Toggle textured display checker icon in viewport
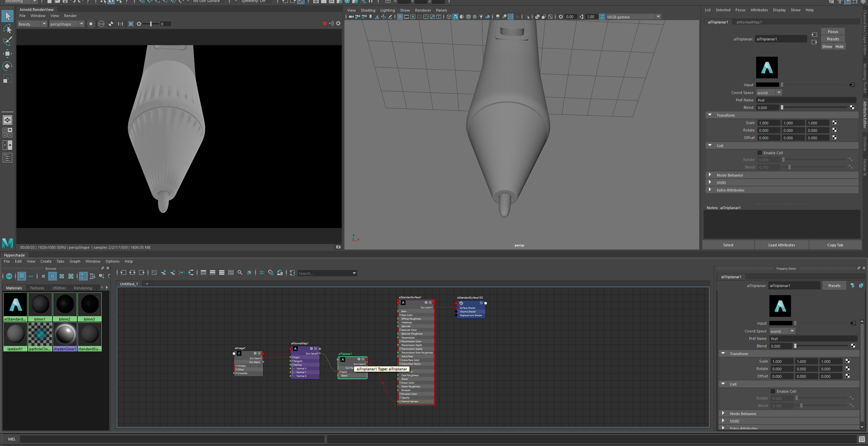This screenshot has width=868, height=446. pos(475,17)
